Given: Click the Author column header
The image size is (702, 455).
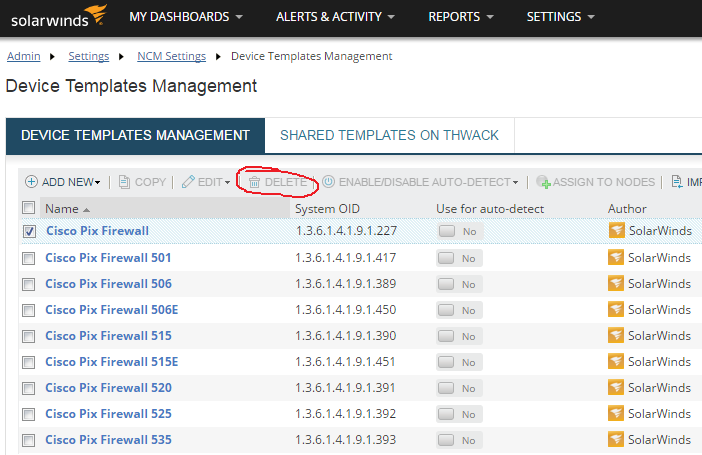Looking at the screenshot, I should coord(627,209).
